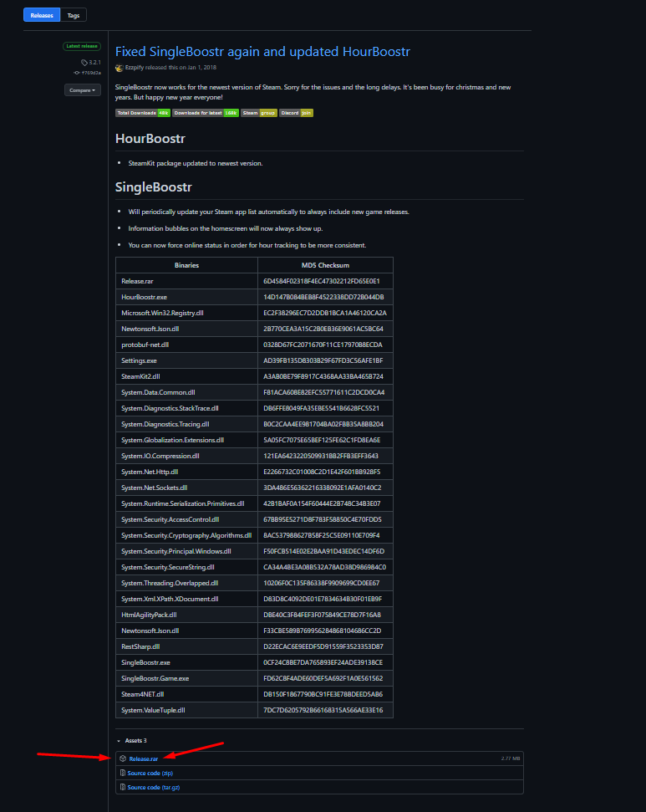Click the Binaries column header

coord(187,265)
